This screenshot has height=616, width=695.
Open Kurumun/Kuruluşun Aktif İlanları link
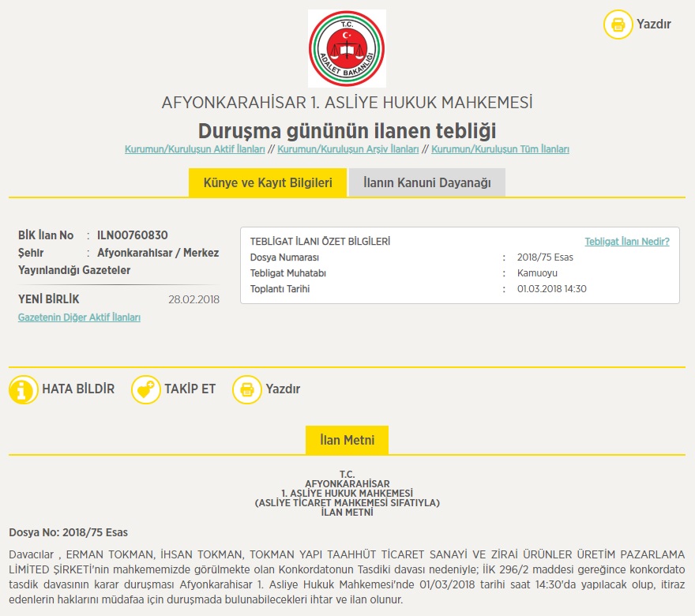tap(194, 149)
